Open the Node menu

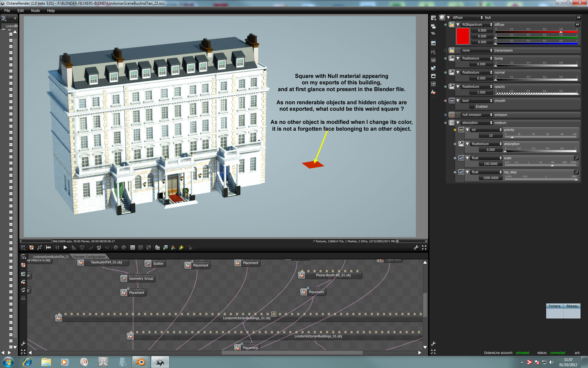coord(35,10)
